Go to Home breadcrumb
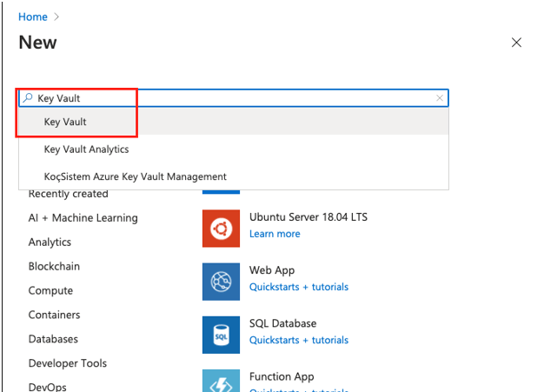The width and height of the screenshot is (544, 392). click(x=33, y=17)
